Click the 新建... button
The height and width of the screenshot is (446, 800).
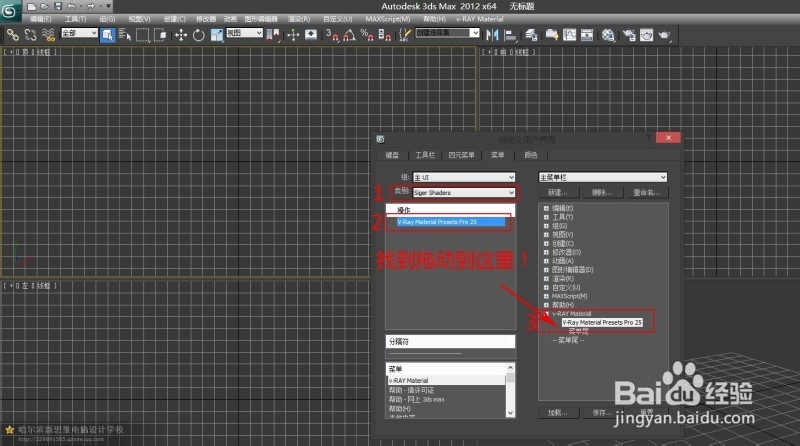[x=558, y=191]
